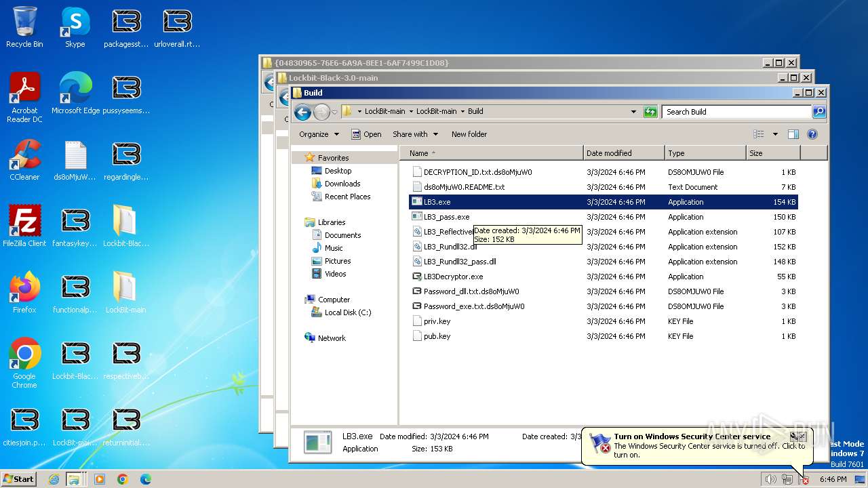Screen dimensions: 868x488
Task: Sort by Size column header
Action: click(x=773, y=153)
